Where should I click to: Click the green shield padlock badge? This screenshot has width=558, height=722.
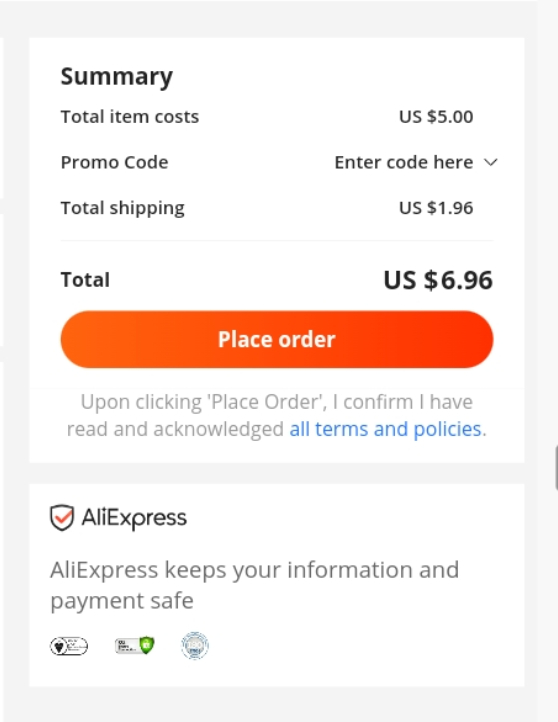[134, 645]
